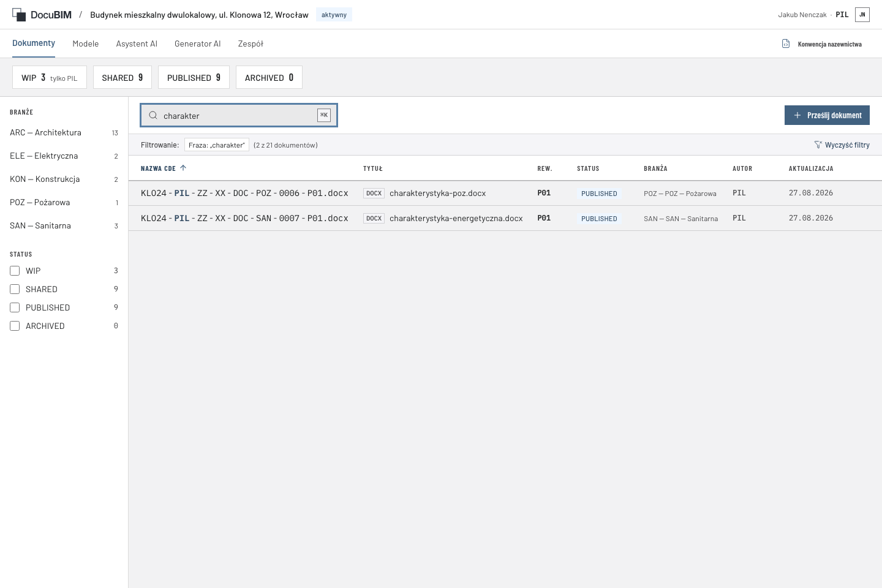
Task: Click the Aktualizacja column header
Action: pyautogui.click(x=811, y=168)
